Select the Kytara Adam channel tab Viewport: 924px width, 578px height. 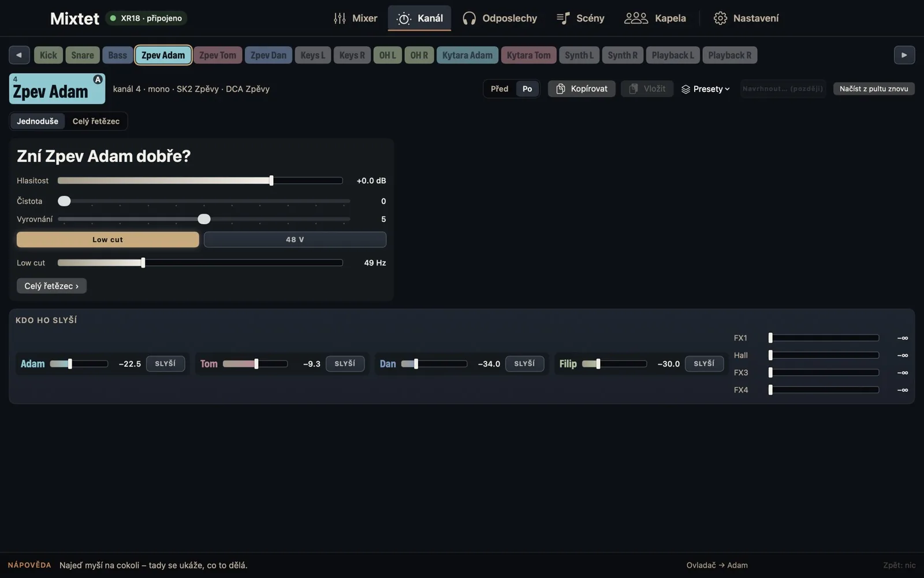click(467, 55)
